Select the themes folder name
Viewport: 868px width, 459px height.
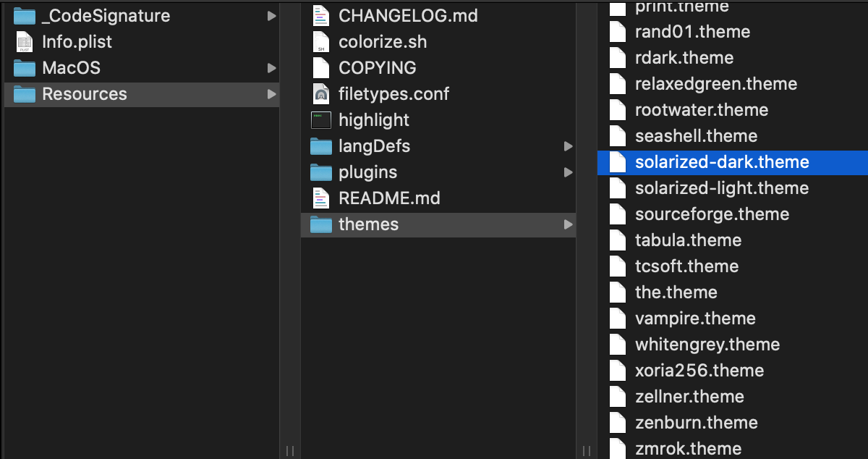coord(368,224)
